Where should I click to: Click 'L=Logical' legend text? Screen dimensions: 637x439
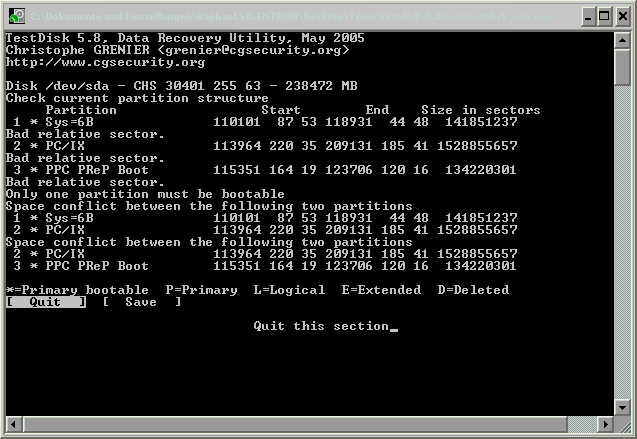pyautogui.click(x=289, y=290)
